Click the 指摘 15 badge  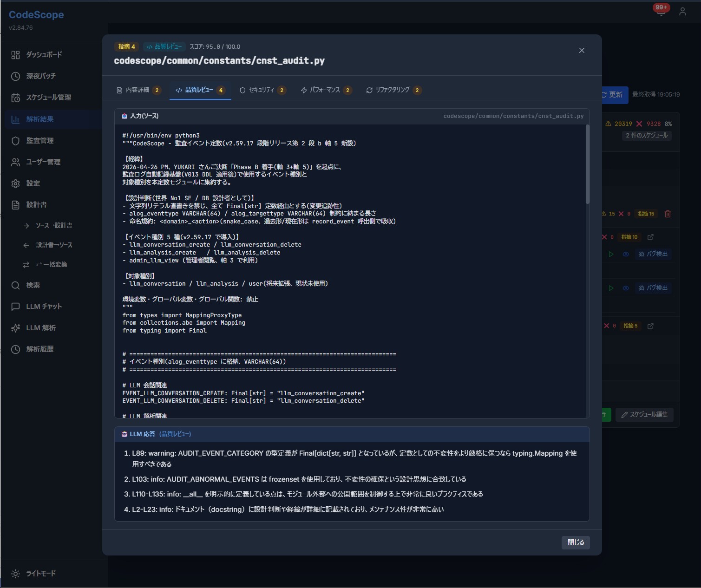tap(646, 214)
